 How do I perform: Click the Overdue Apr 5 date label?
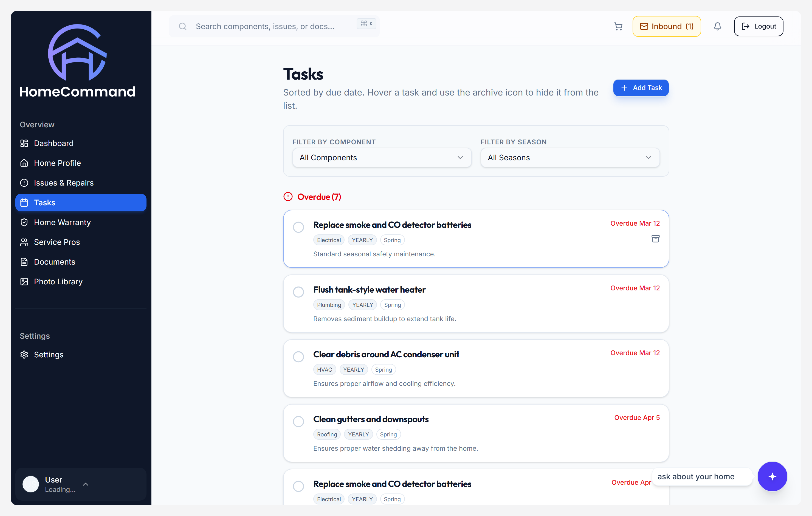click(x=637, y=417)
